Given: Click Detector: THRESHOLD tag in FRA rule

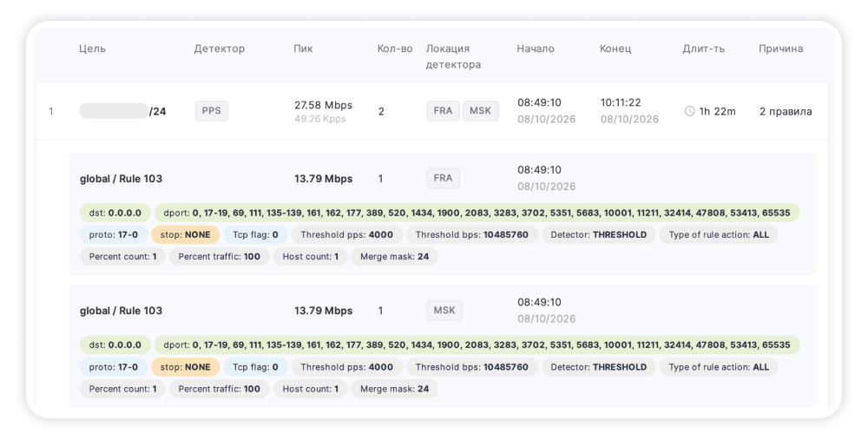Looking at the screenshot, I should point(598,234).
